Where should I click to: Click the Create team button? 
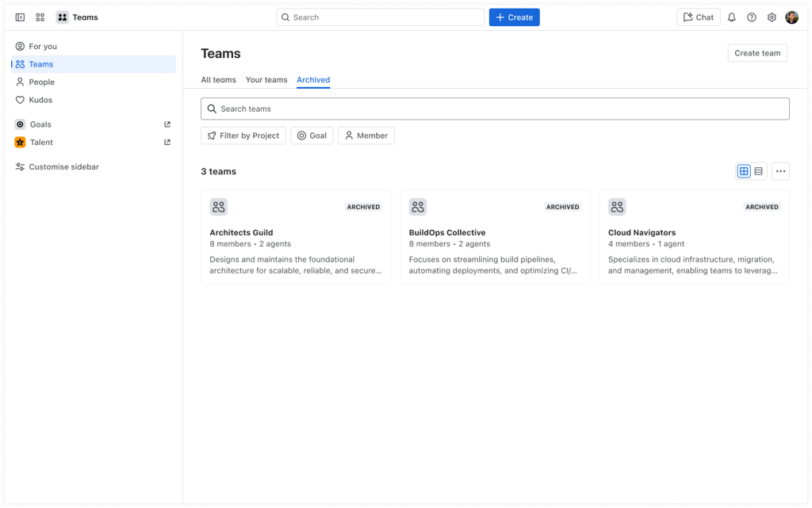pyautogui.click(x=756, y=53)
